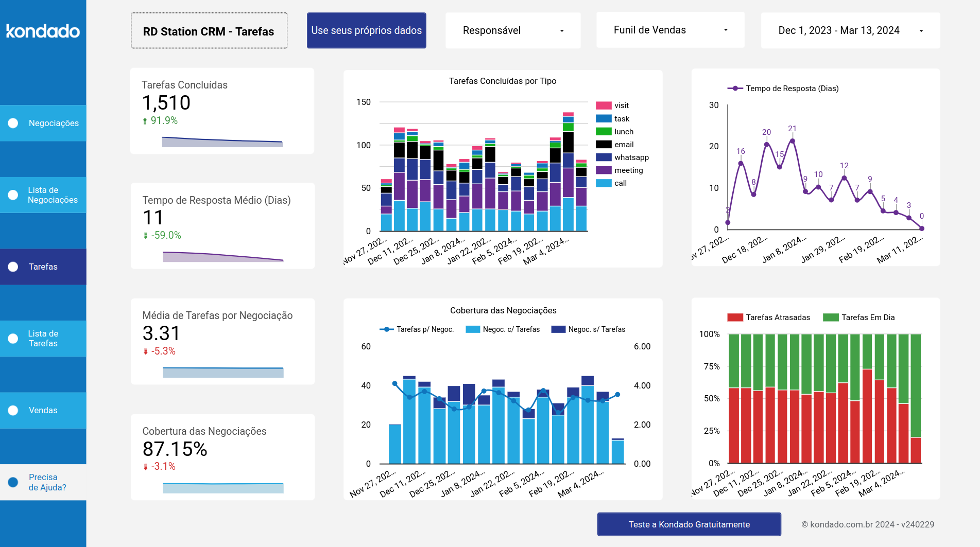Click the Tarefas Concluídas scorecard
The width and height of the screenshot is (980, 547).
[x=222, y=110]
